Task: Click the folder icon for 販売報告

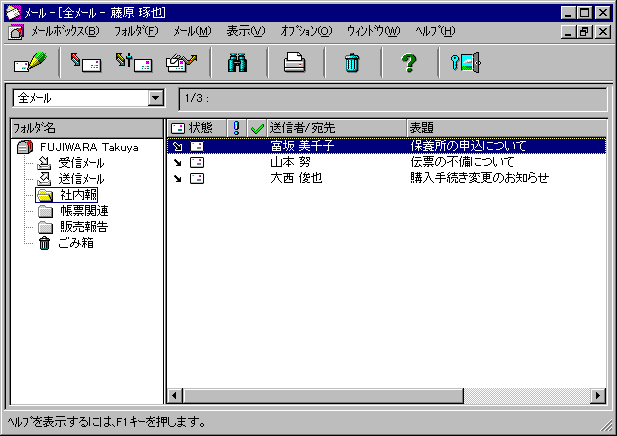Action: [x=45, y=227]
